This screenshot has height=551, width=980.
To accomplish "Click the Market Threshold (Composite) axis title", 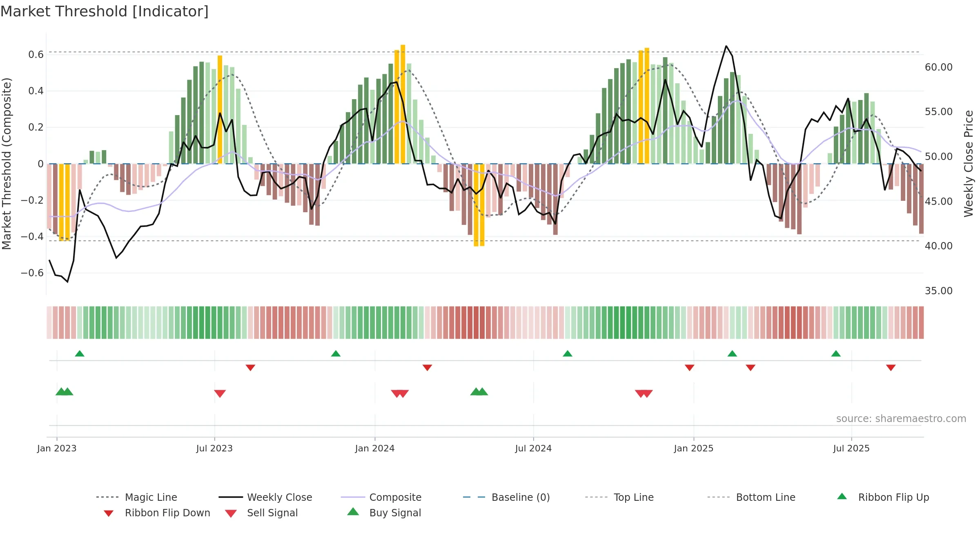I will [7, 163].
